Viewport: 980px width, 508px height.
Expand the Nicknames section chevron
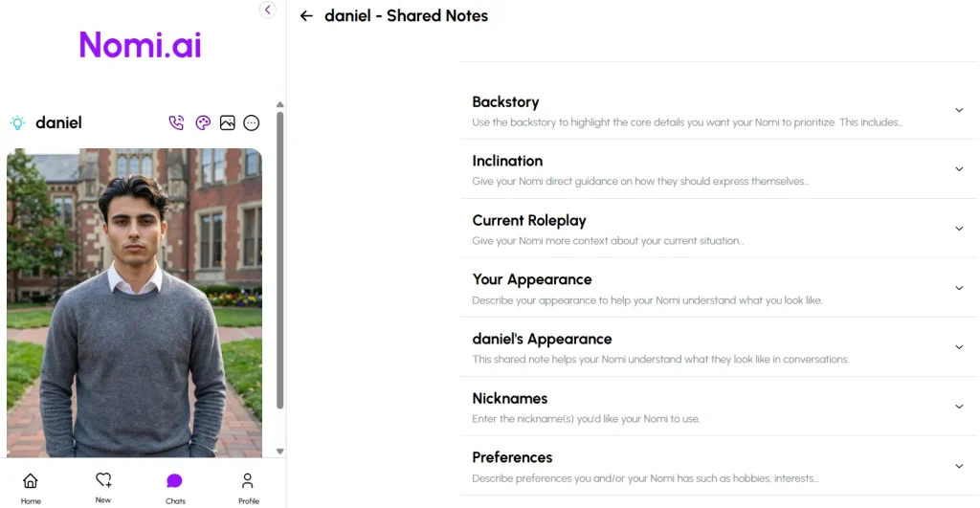point(959,407)
